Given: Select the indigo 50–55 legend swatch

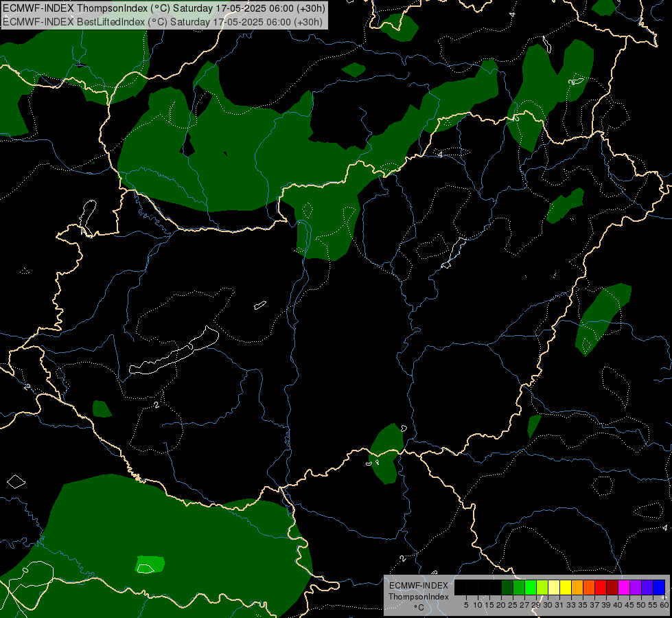Looking at the screenshot, I should [x=647, y=587].
